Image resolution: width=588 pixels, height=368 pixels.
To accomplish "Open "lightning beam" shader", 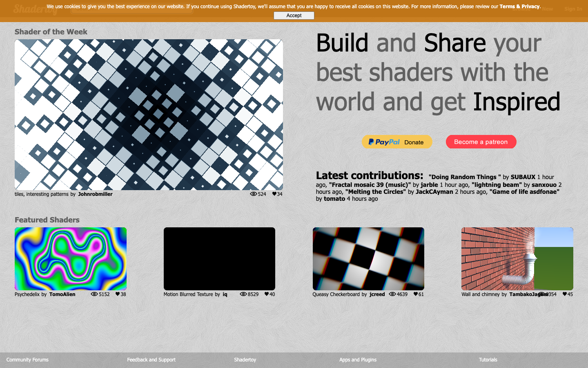I will [497, 185].
